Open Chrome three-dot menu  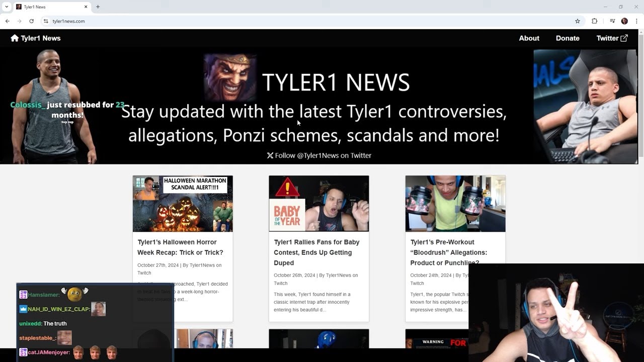(x=636, y=21)
